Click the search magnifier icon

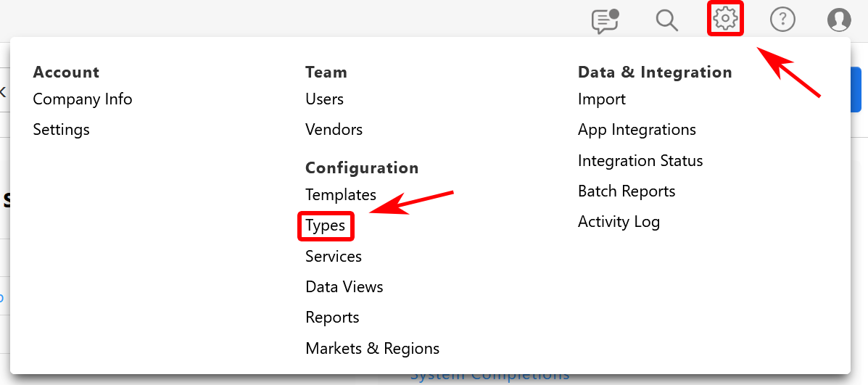(x=666, y=20)
